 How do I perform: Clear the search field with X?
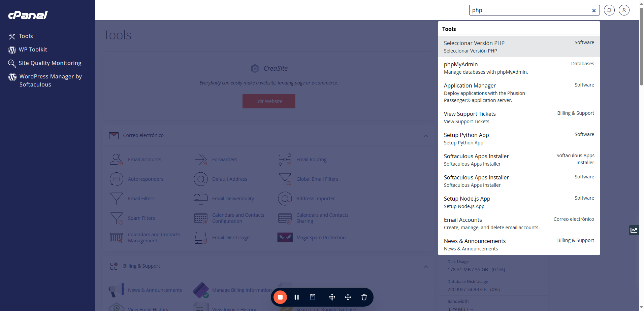(x=594, y=10)
